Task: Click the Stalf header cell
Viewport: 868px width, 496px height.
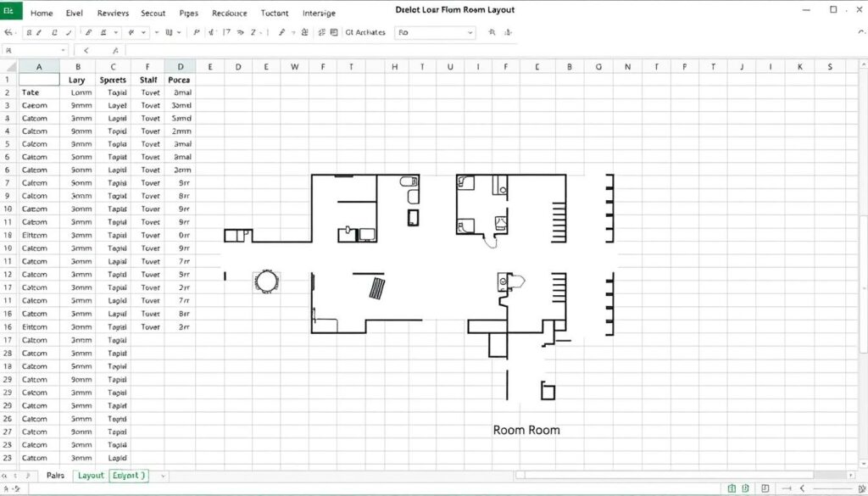Action: [147, 80]
